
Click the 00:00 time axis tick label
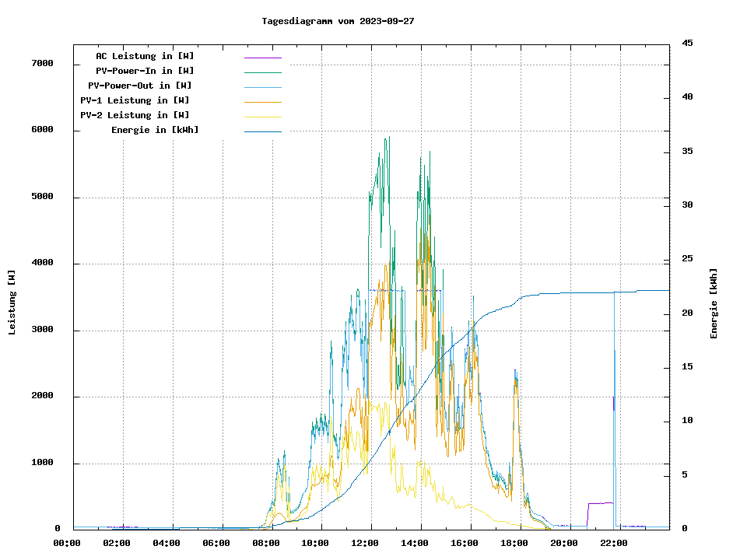tap(67, 543)
